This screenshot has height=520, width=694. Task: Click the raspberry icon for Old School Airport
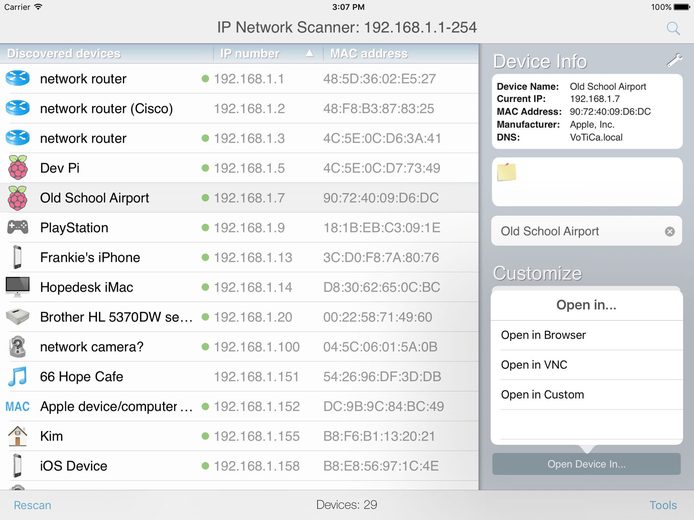[x=18, y=198]
